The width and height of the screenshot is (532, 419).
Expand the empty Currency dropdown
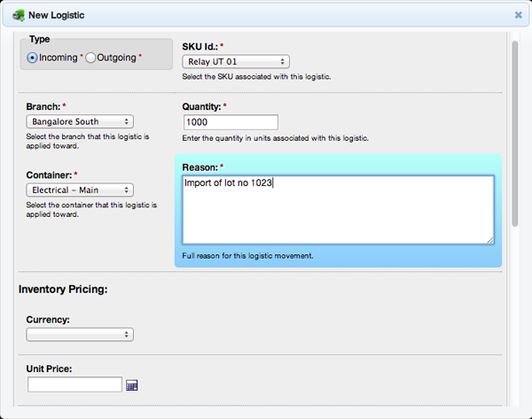point(80,334)
